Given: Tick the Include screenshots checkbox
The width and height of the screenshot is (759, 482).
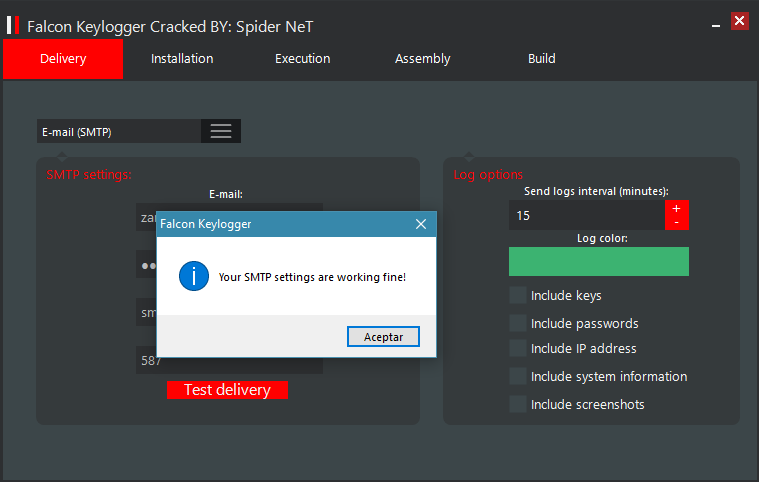Looking at the screenshot, I should click(518, 404).
